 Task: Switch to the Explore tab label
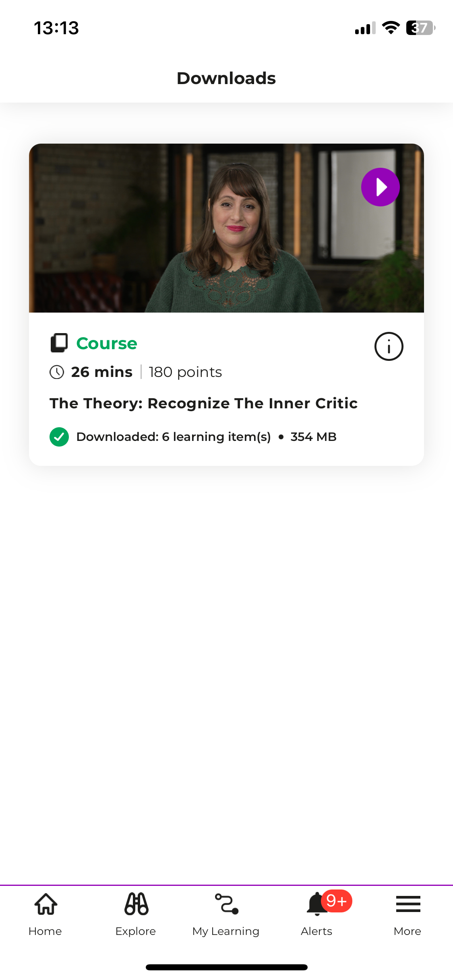pyautogui.click(x=136, y=931)
